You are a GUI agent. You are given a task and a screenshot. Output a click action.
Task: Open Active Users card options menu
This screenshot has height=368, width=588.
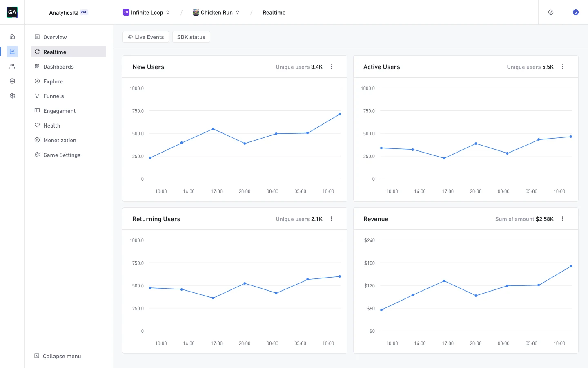pos(563,67)
